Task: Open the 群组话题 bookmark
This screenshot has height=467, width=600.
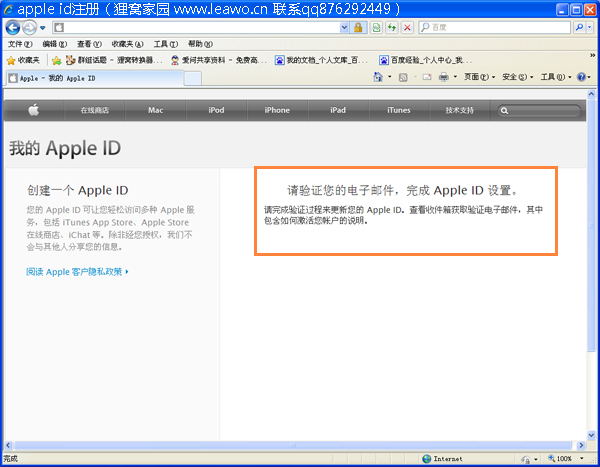Action: coord(114,60)
